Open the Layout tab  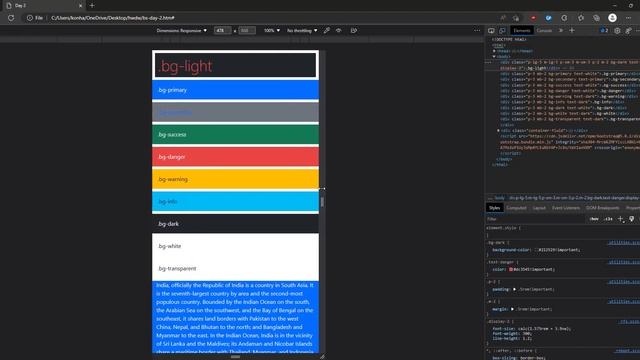539,208
